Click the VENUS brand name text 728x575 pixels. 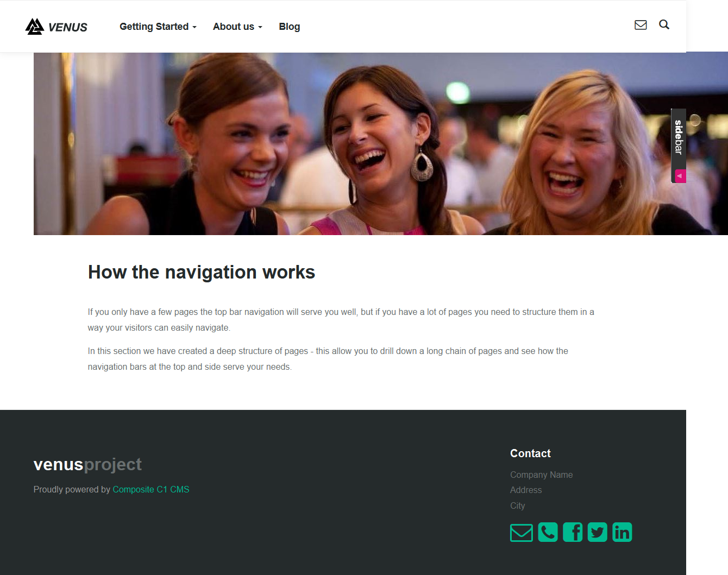click(68, 28)
